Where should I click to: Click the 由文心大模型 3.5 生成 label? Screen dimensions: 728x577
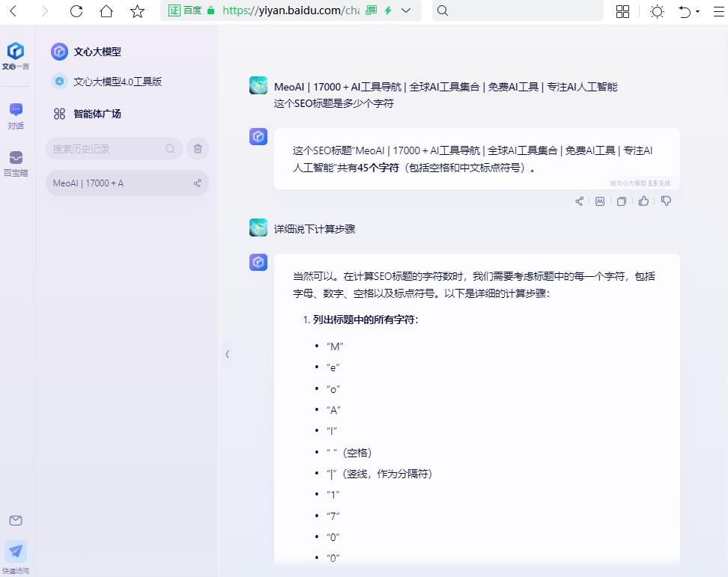click(640, 183)
